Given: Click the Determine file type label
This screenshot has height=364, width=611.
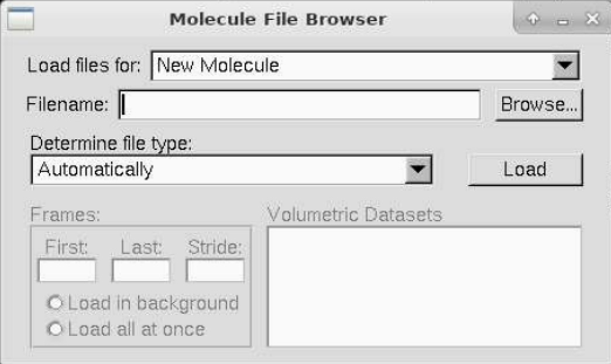Looking at the screenshot, I should pos(111,143).
